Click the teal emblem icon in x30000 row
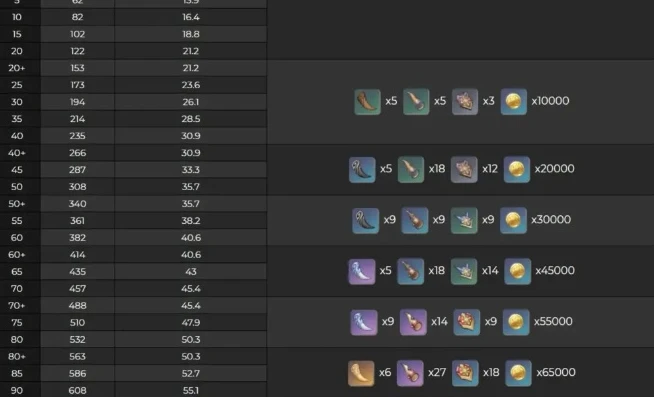Image resolution: width=654 pixels, height=397 pixels. click(x=464, y=221)
